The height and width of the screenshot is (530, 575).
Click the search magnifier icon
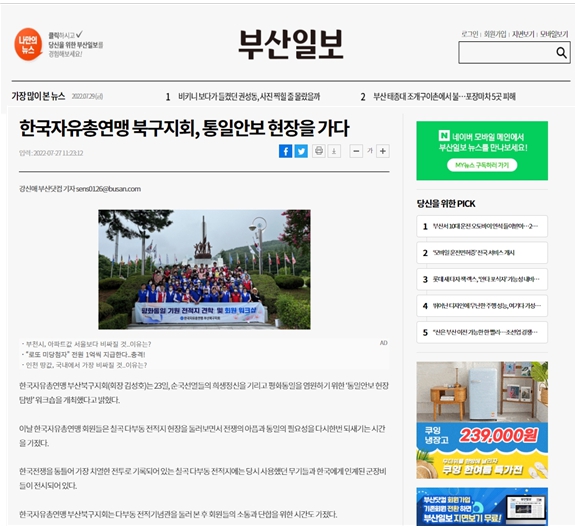pos(561,53)
